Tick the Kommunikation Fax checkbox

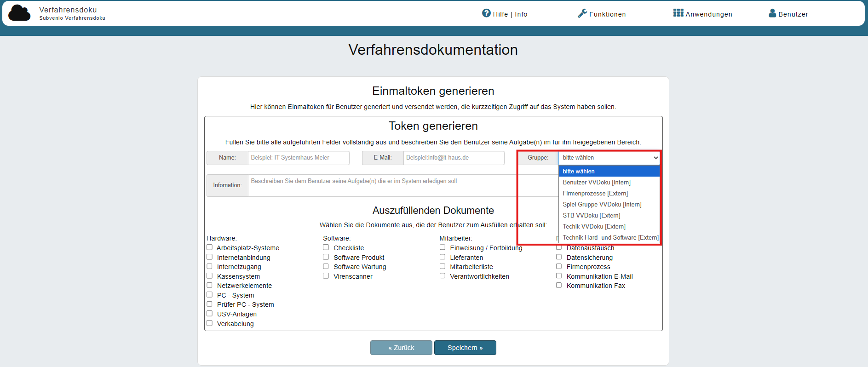[x=559, y=285]
